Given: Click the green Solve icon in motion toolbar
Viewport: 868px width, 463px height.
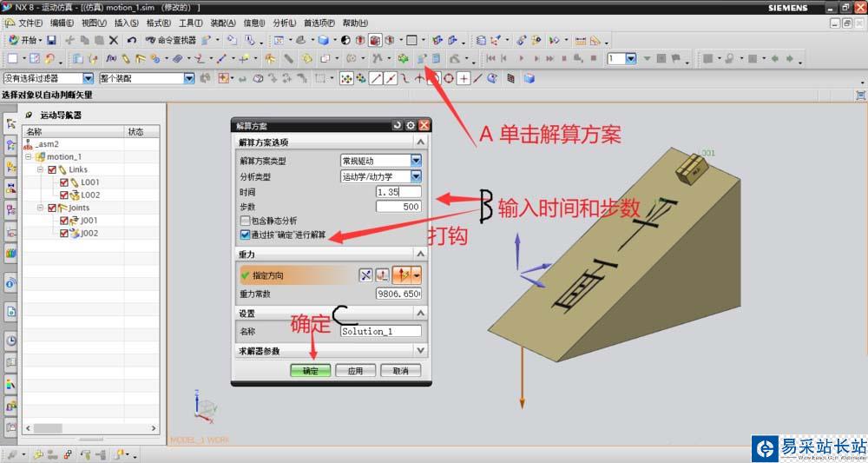Looking at the screenshot, I should (x=403, y=58).
